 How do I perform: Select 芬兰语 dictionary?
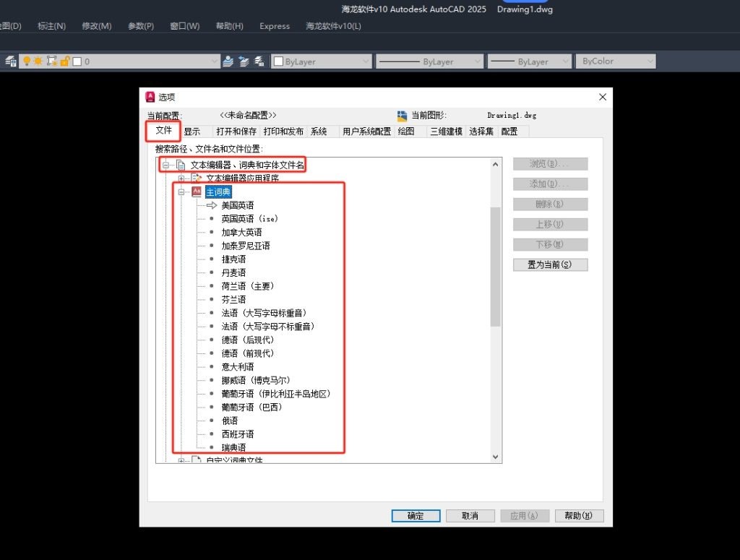(x=233, y=300)
